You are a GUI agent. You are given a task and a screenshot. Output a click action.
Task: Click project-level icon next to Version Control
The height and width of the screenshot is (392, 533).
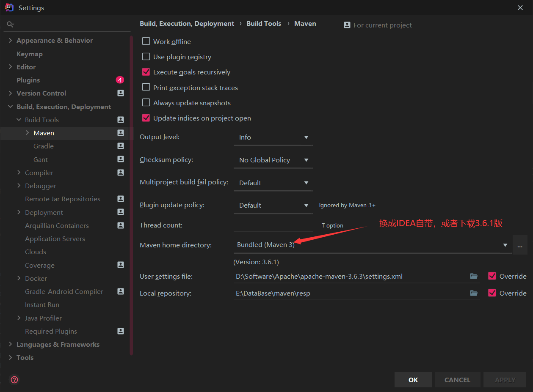121,93
